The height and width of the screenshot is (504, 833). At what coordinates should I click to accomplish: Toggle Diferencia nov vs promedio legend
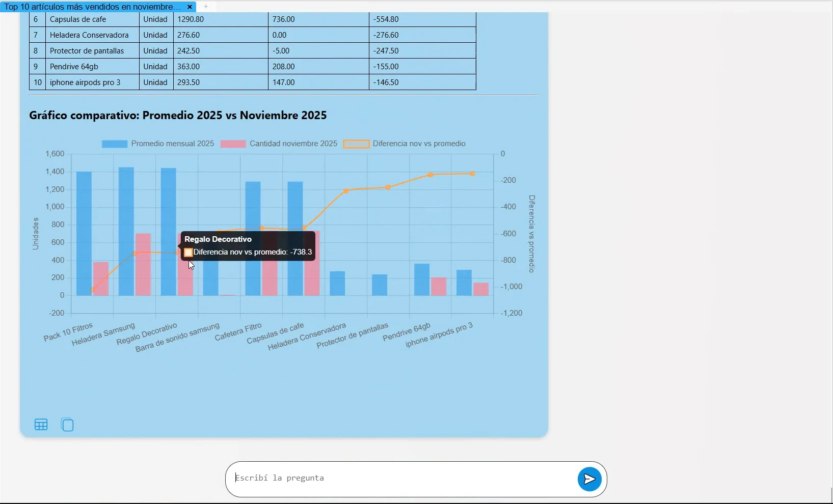click(x=405, y=144)
